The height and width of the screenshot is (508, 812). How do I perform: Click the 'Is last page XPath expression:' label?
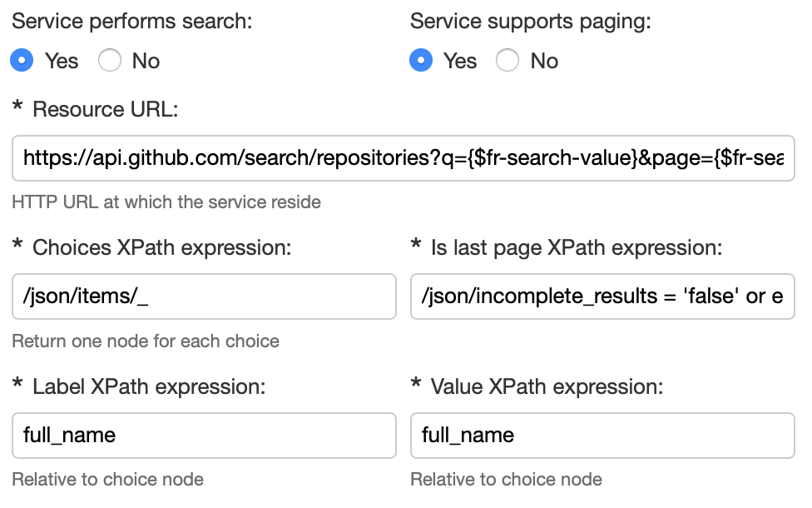(x=576, y=247)
